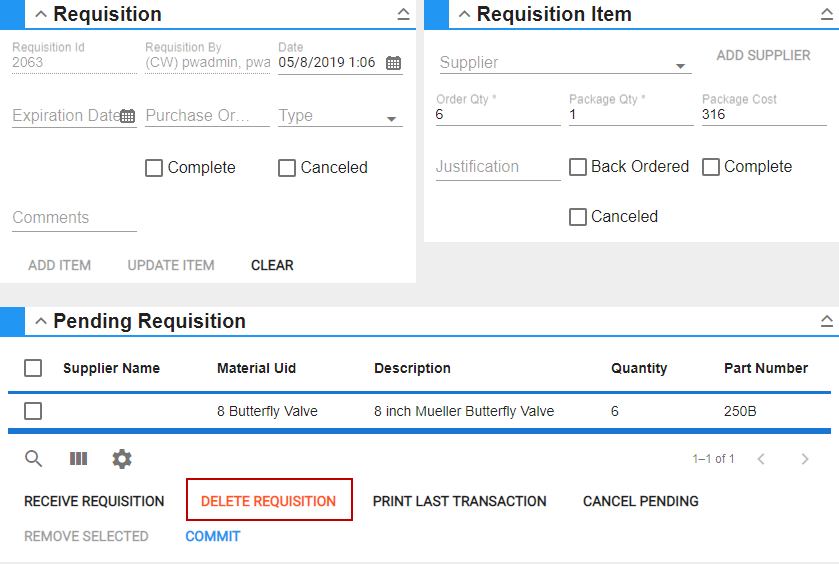839x564 pixels.
Task: Collapse the Pending Requisition section chevron
Action: (40, 321)
